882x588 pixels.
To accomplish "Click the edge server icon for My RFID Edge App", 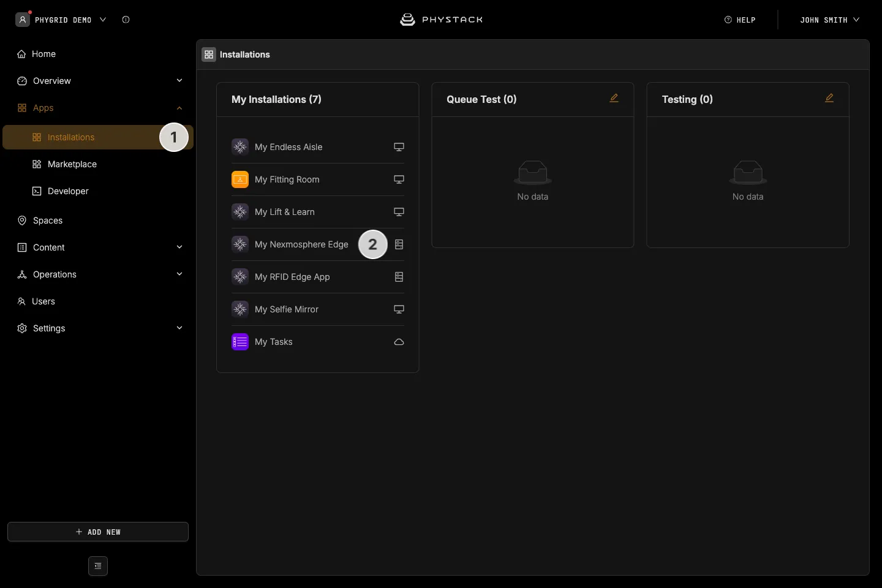I will 399,277.
